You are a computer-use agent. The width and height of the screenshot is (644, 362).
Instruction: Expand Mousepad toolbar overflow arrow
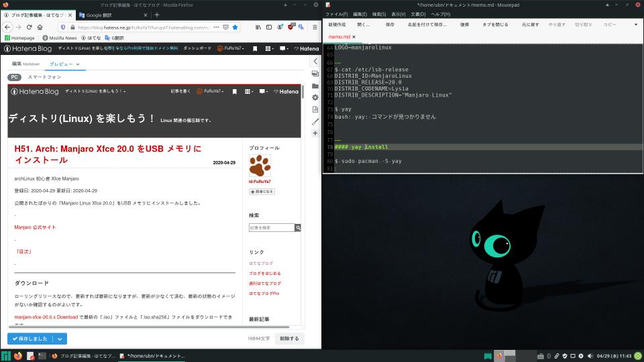(x=636, y=25)
